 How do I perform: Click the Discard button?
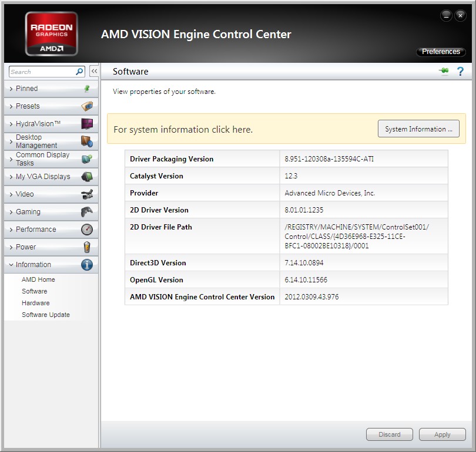tap(390, 434)
